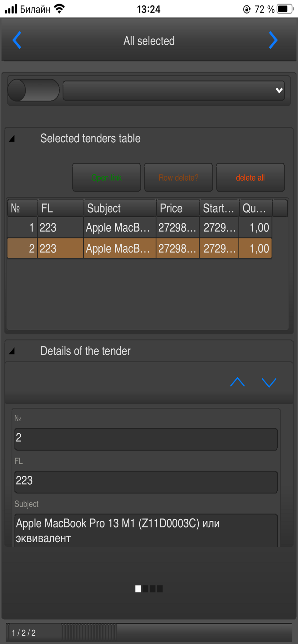The height and width of the screenshot is (644, 298).
Task: Sort by the Price column header
Action: tap(177, 208)
